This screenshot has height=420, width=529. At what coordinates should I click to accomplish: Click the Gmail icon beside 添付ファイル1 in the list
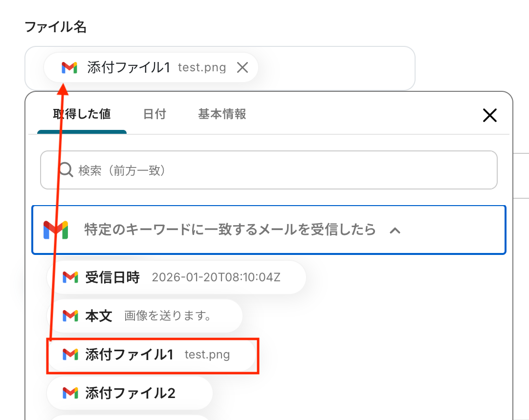(70, 355)
